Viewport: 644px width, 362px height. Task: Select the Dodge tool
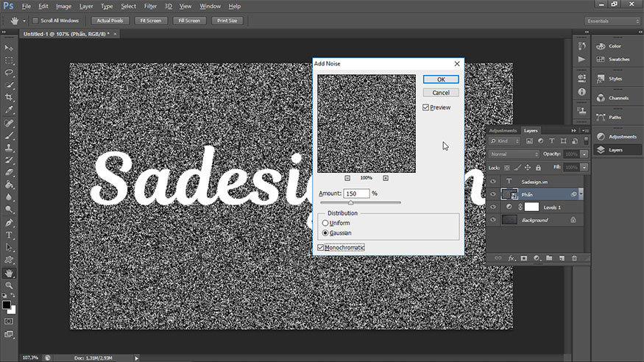[x=9, y=209]
